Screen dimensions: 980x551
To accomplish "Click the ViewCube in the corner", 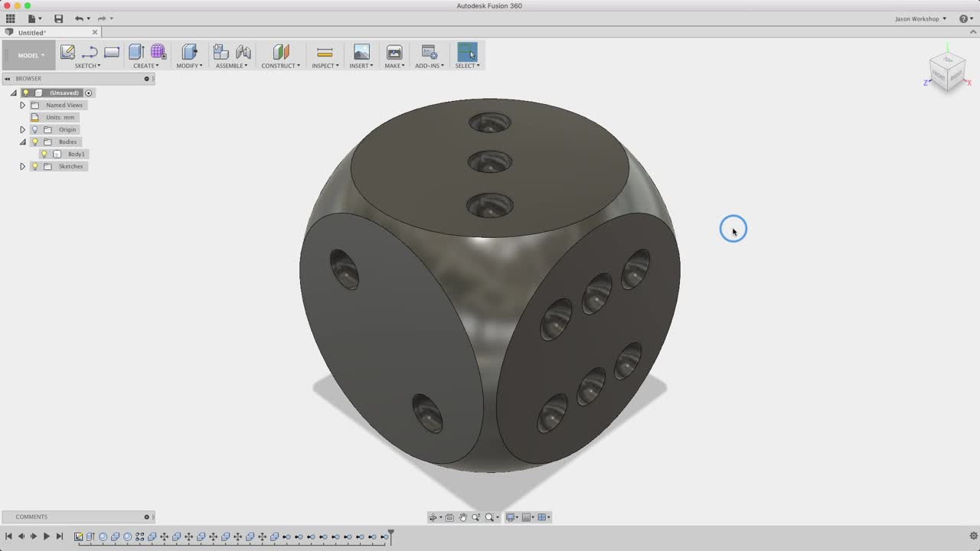I will pos(948,71).
